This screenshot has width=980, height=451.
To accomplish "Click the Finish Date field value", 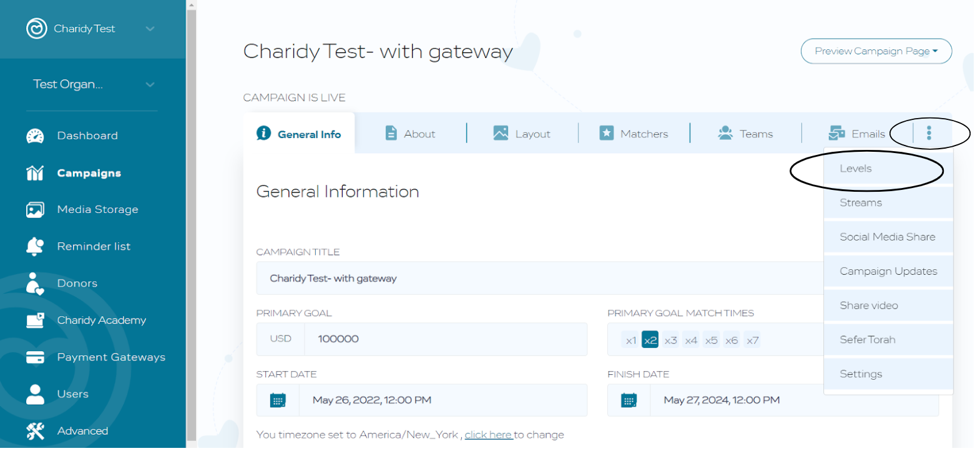I will coord(722,400).
